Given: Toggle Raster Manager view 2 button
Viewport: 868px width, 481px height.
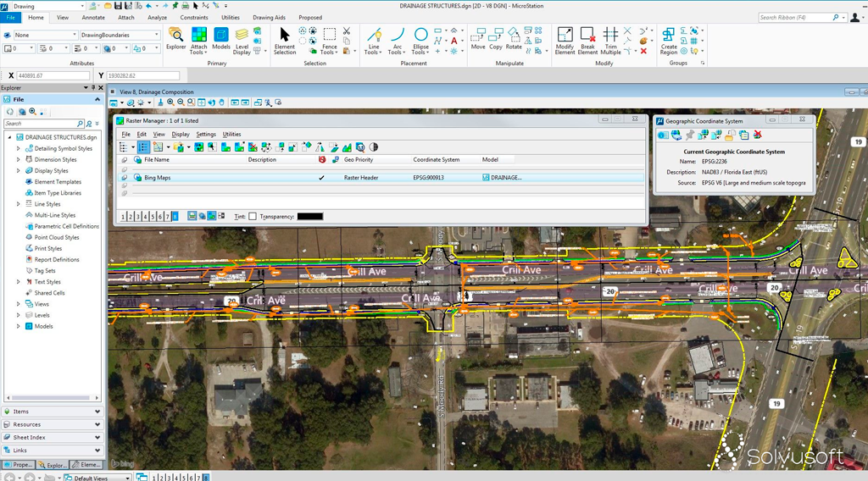Looking at the screenshot, I should (131, 216).
